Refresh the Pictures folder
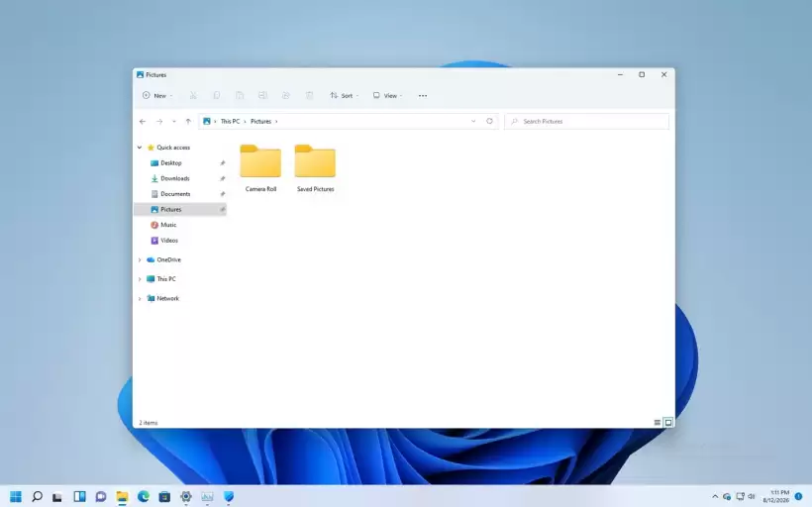Image resolution: width=812 pixels, height=507 pixels. (x=489, y=121)
